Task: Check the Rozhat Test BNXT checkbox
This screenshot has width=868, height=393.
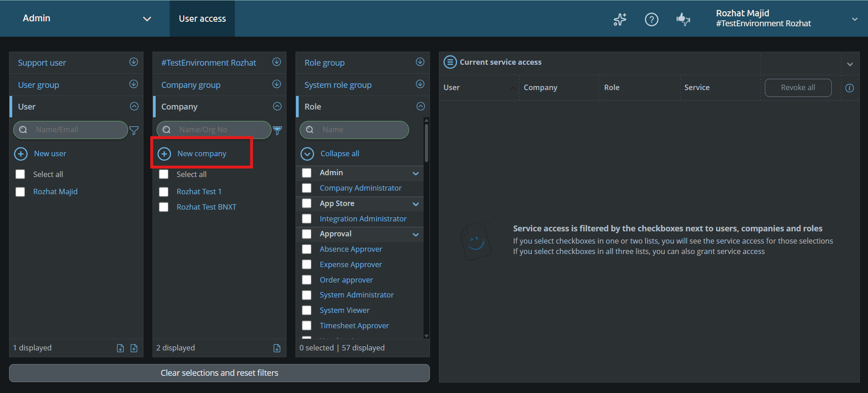Action: coord(164,207)
